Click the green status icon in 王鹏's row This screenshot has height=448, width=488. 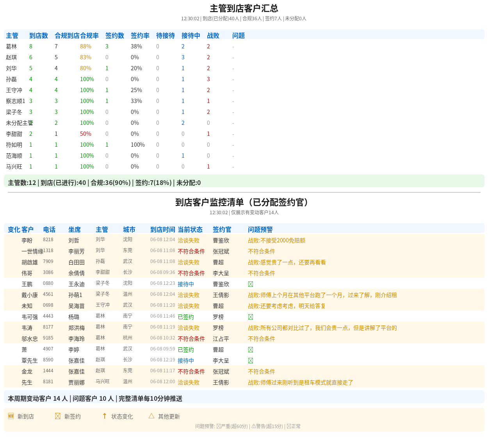pos(251,284)
